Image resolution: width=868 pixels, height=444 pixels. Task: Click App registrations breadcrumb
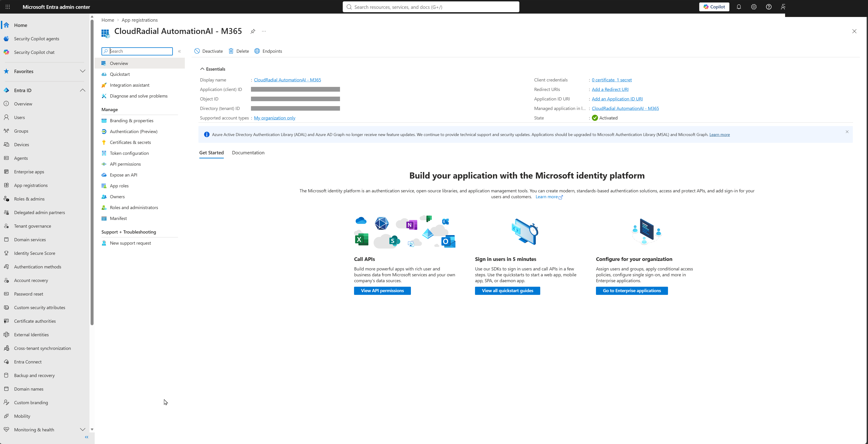tap(140, 20)
